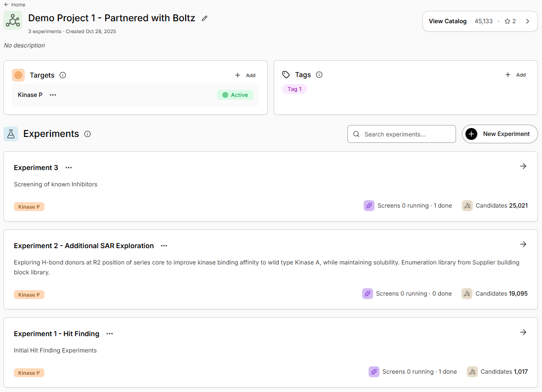542x392 pixels.
Task: Click the Candidates 25,021 count
Action: click(501, 206)
